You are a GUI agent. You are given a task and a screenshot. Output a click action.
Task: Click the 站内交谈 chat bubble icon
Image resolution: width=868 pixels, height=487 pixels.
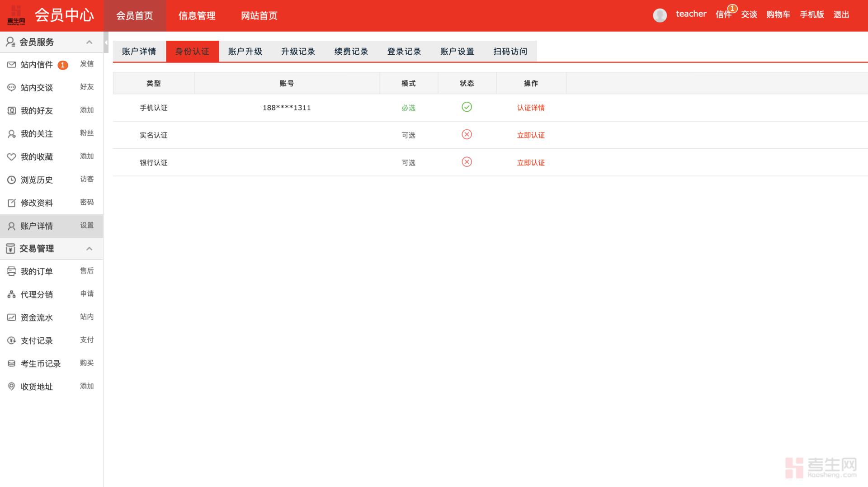(x=11, y=87)
